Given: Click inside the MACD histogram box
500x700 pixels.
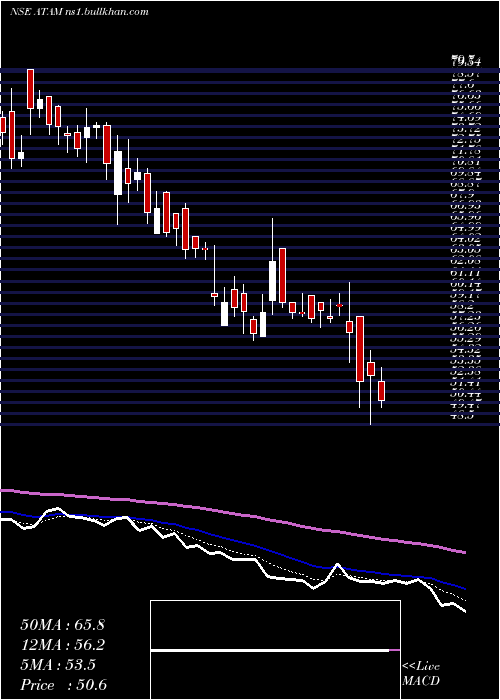Looking at the screenshot, I should pos(275,650).
